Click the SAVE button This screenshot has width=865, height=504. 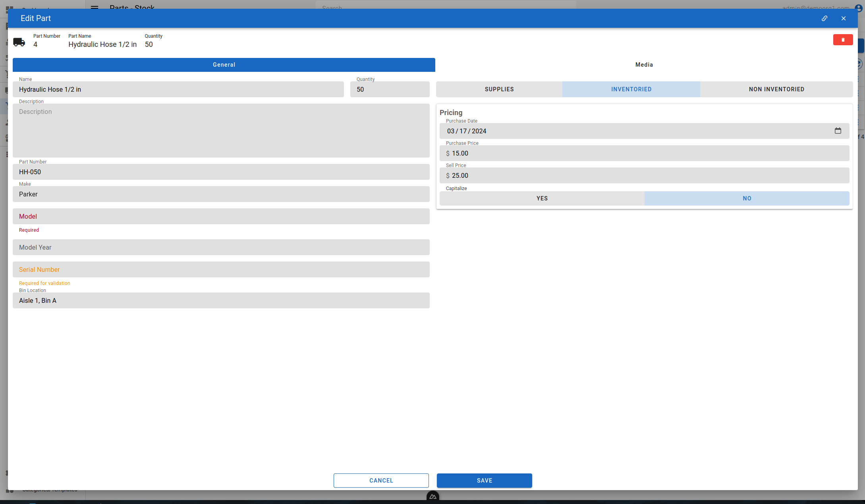485,480
